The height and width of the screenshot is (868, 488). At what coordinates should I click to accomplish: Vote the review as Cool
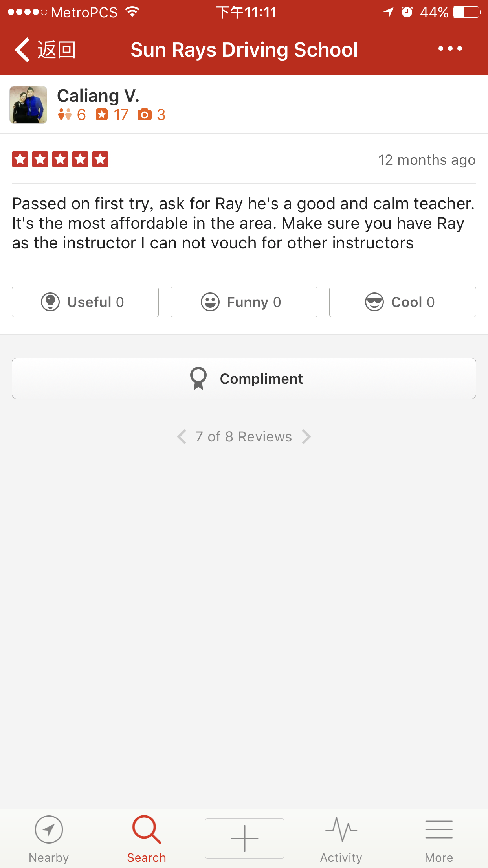(x=402, y=302)
